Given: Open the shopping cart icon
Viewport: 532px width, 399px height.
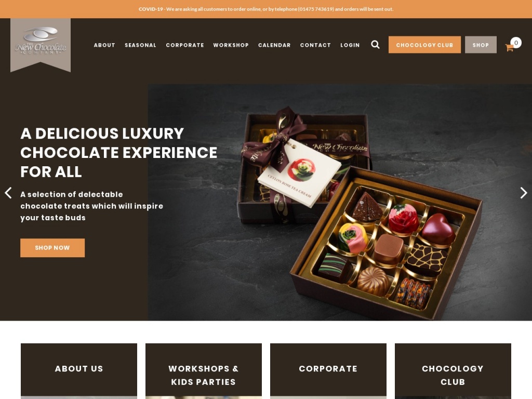Looking at the screenshot, I should click(509, 48).
